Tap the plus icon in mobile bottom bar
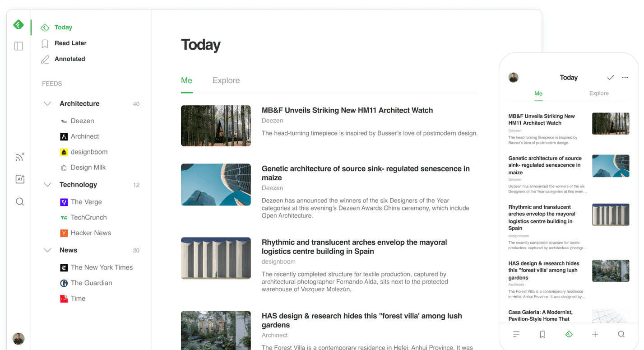Viewport: 644px width, 350px height. pyautogui.click(x=595, y=334)
